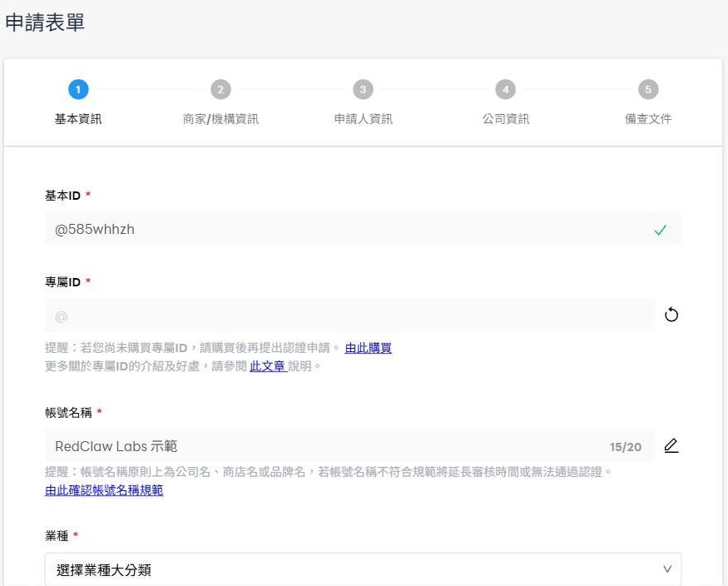Open the 由此確認帳號名稱規範 link

pos(104,490)
